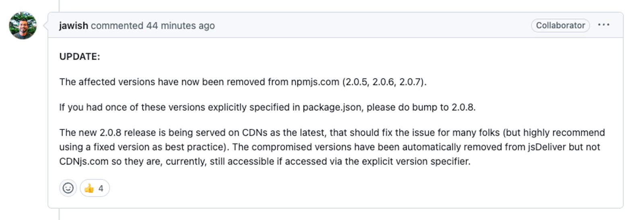Image resolution: width=644 pixels, height=220 pixels.
Task: Click the word 'commented' in the header
Action: point(117,25)
